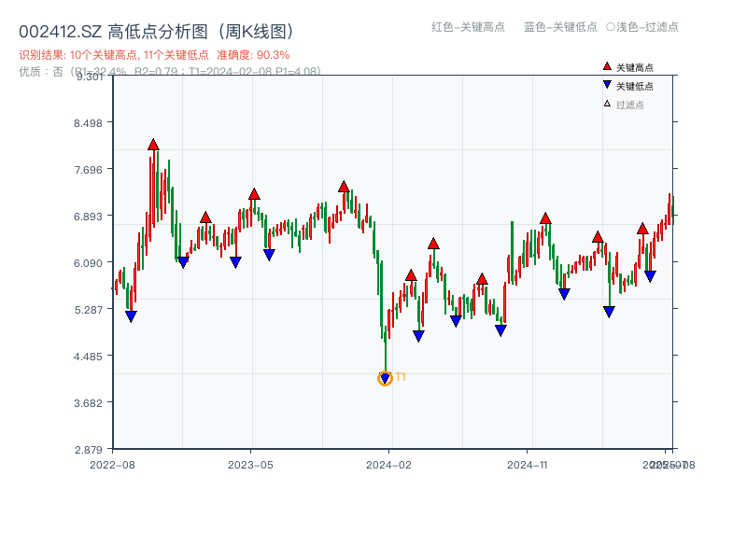The width and height of the screenshot is (747, 560).
Task: Click the red triangle icon in the 关键高点 legend
Action: pyautogui.click(x=607, y=66)
